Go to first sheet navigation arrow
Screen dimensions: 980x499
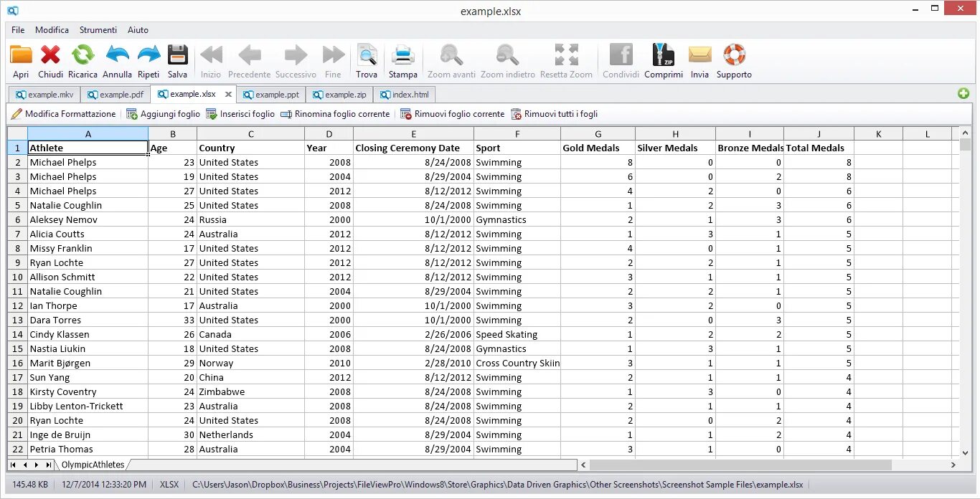pyautogui.click(x=14, y=465)
